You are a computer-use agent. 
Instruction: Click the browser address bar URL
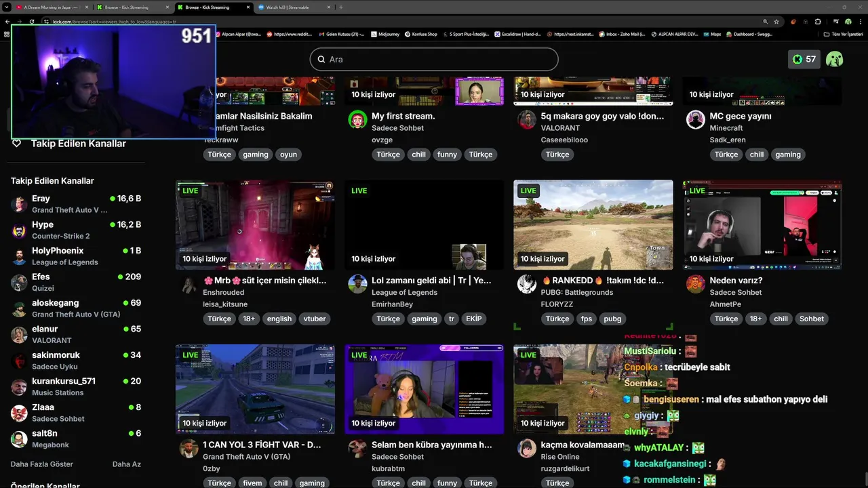coord(114,22)
